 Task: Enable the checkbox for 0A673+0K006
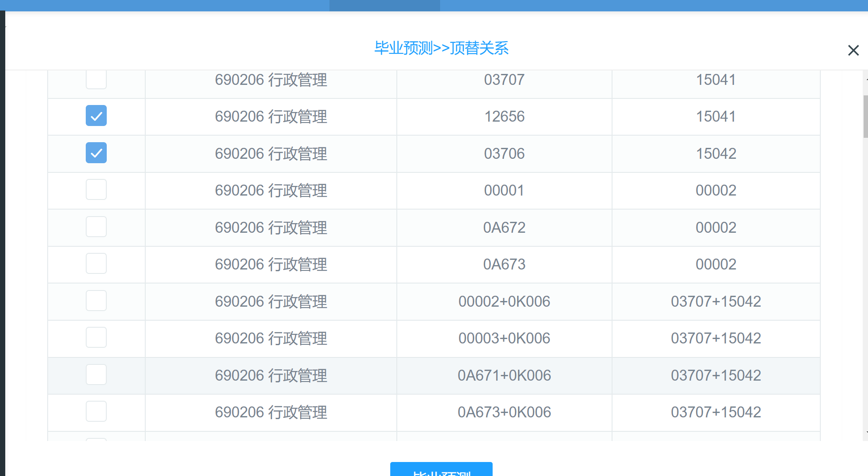96,411
